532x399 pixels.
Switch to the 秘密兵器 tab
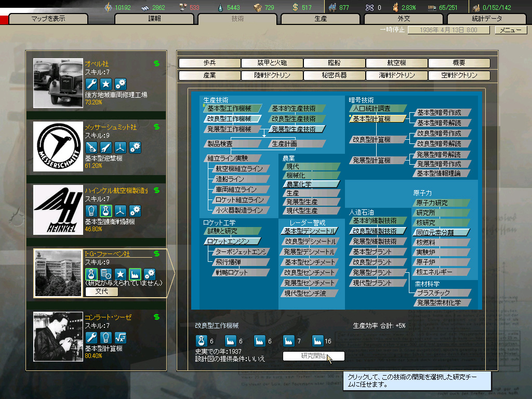tap(334, 75)
